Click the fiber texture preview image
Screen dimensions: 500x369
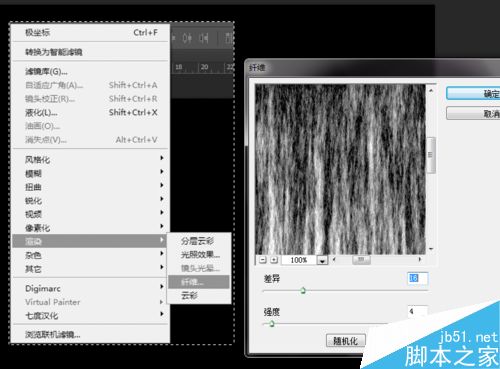pos(340,169)
